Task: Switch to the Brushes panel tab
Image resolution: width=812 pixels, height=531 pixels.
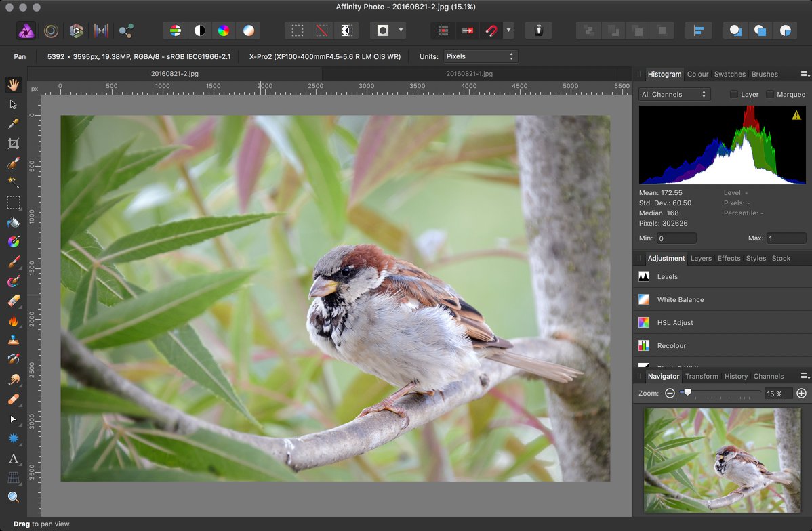Action: [765, 74]
